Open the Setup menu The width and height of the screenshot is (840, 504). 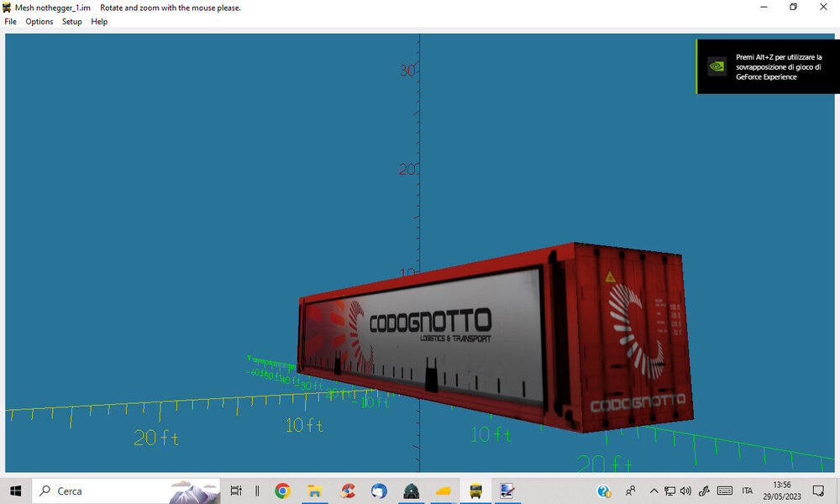tap(71, 22)
